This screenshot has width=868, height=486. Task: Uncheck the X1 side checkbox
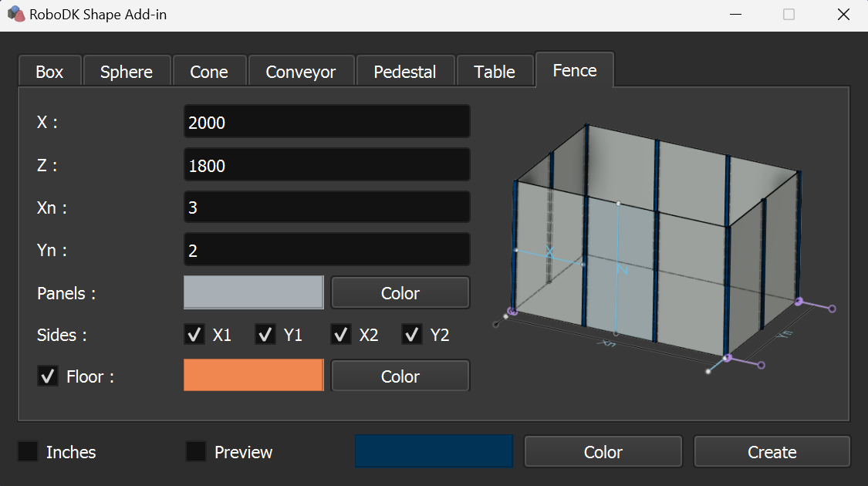[x=194, y=335]
